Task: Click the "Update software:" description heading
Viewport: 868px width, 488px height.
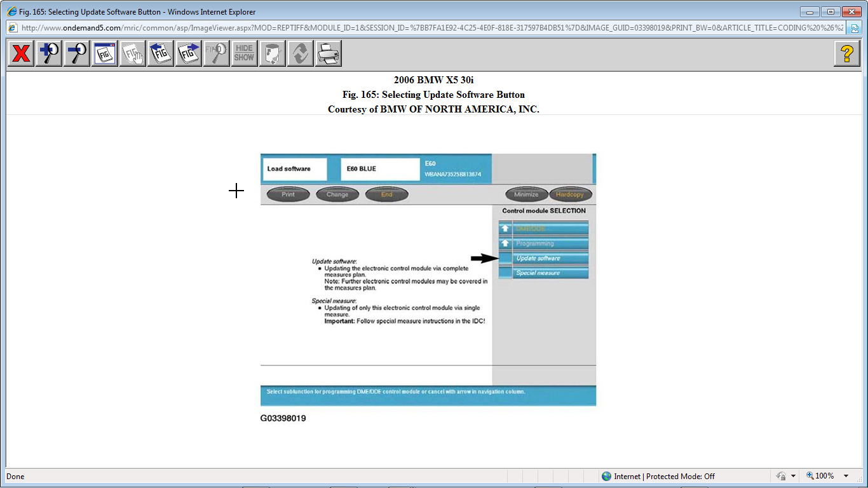Action: click(334, 261)
